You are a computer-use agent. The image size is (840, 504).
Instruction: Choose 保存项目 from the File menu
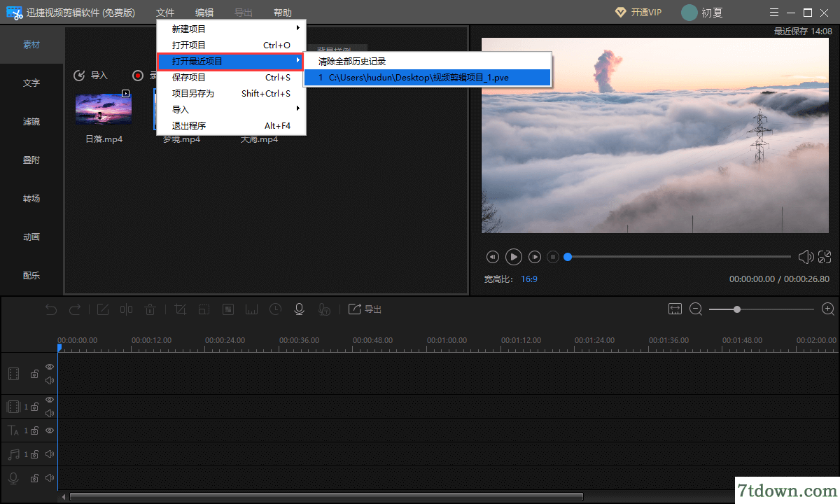pyautogui.click(x=231, y=77)
